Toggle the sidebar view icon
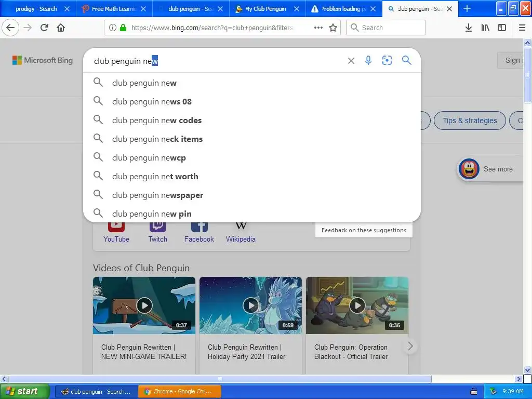This screenshot has height=399, width=532. pos(502,28)
